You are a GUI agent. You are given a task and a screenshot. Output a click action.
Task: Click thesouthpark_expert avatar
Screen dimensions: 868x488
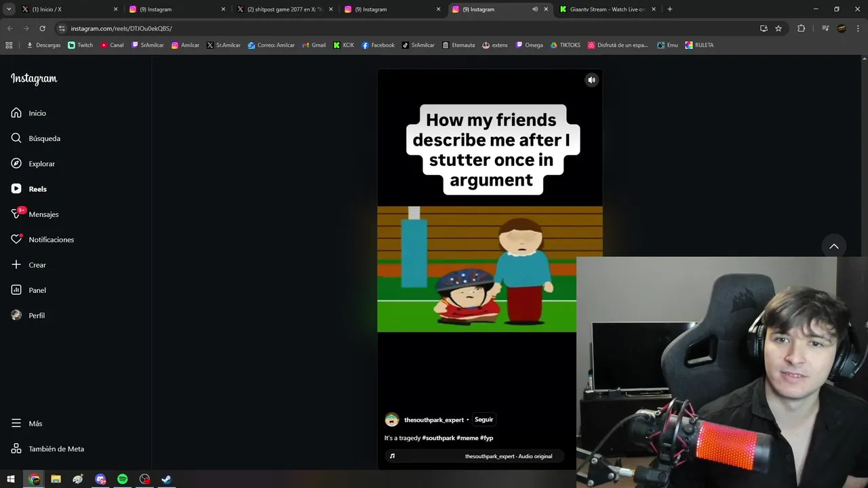[392, 420]
